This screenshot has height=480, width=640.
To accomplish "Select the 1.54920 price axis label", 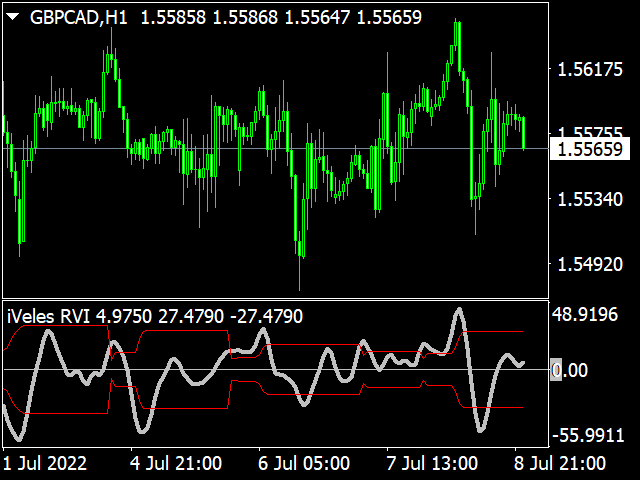I will [x=590, y=265].
